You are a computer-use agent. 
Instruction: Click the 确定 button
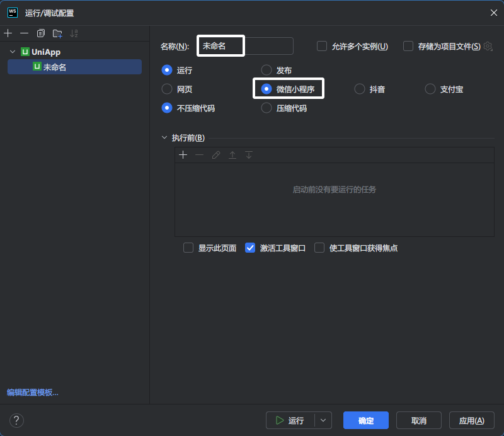365,420
